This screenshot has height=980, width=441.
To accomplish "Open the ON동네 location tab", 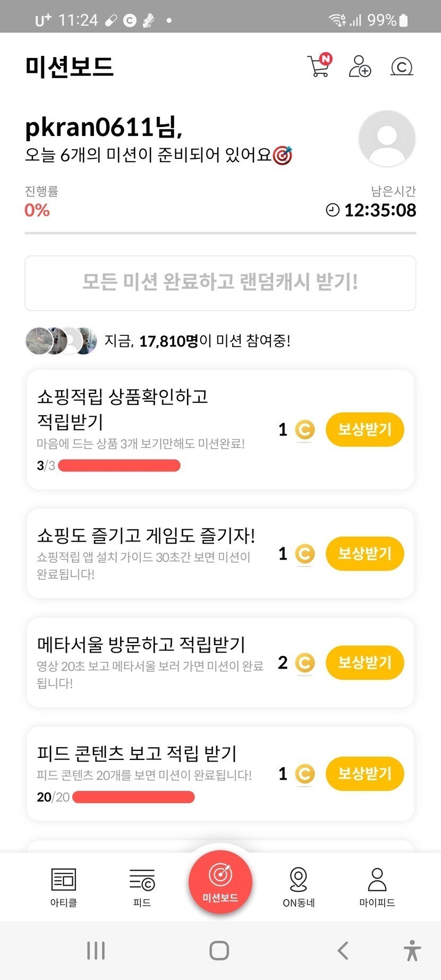I will pos(299,887).
